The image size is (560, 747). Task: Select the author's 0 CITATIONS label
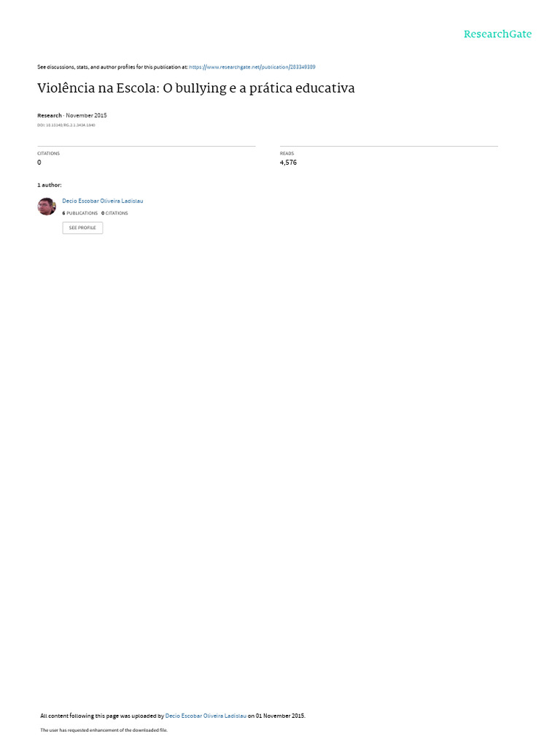(114, 213)
